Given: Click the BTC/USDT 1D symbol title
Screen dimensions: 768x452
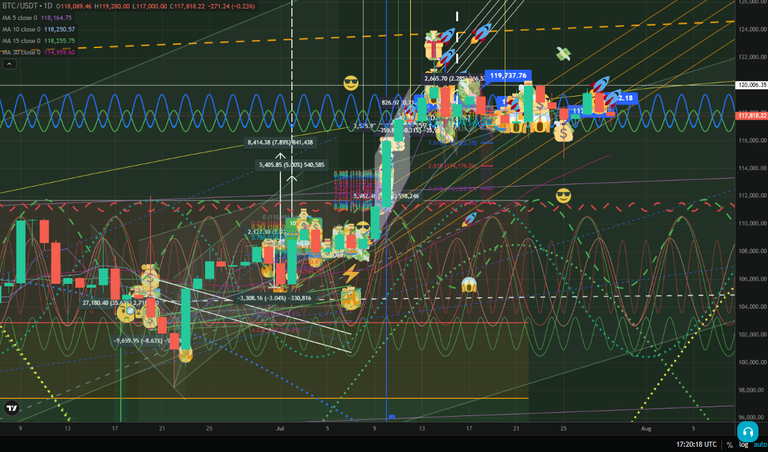Looking at the screenshot, I should (x=26, y=6).
